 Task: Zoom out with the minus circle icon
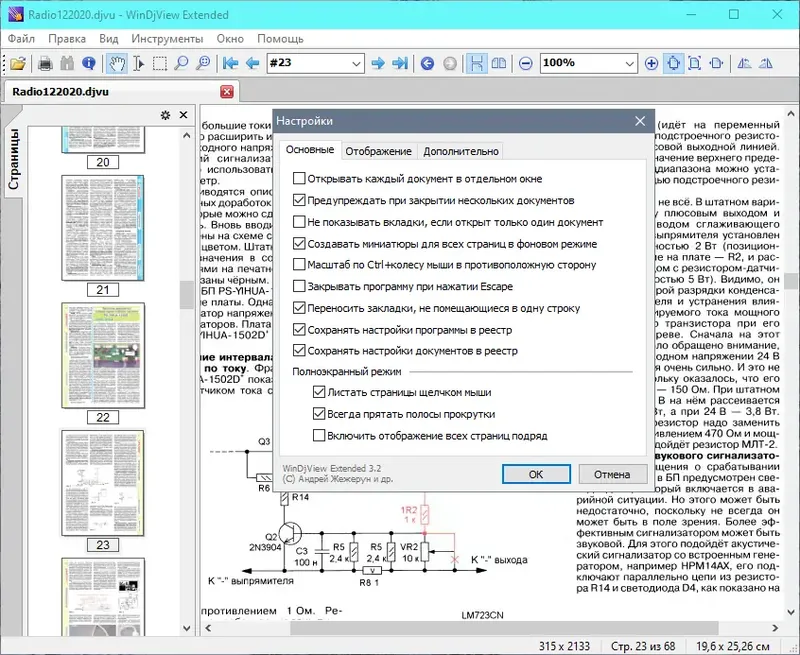(x=526, y=63)
